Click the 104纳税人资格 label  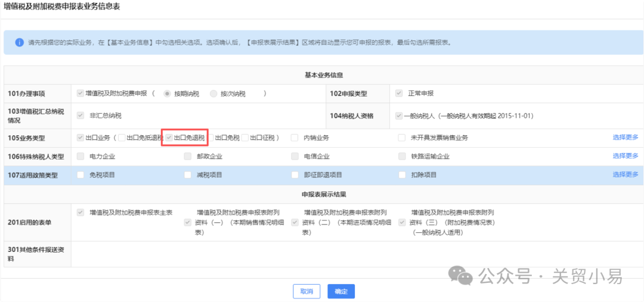pyautogui.click(x=352, y=116)
